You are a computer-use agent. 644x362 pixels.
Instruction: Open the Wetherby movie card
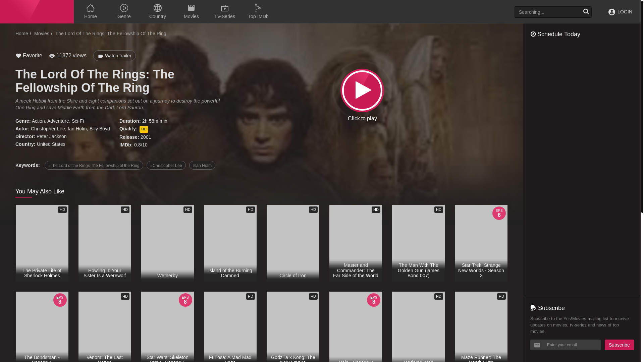167,243
